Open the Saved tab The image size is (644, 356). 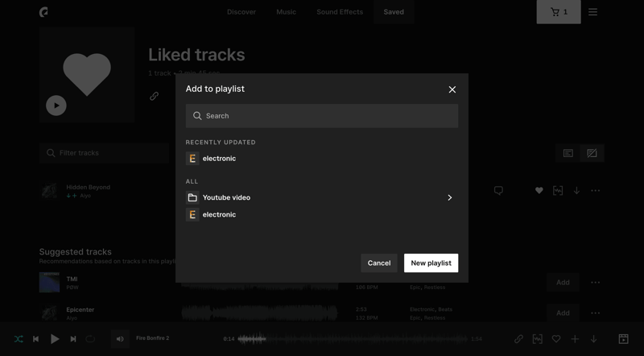[394, 12]
